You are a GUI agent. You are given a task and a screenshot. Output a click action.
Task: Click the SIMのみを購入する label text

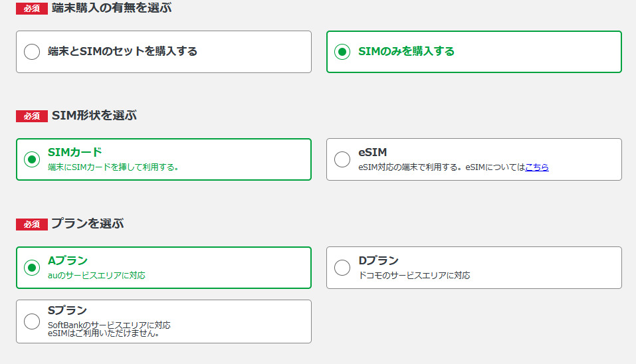(x=406, y=51)
